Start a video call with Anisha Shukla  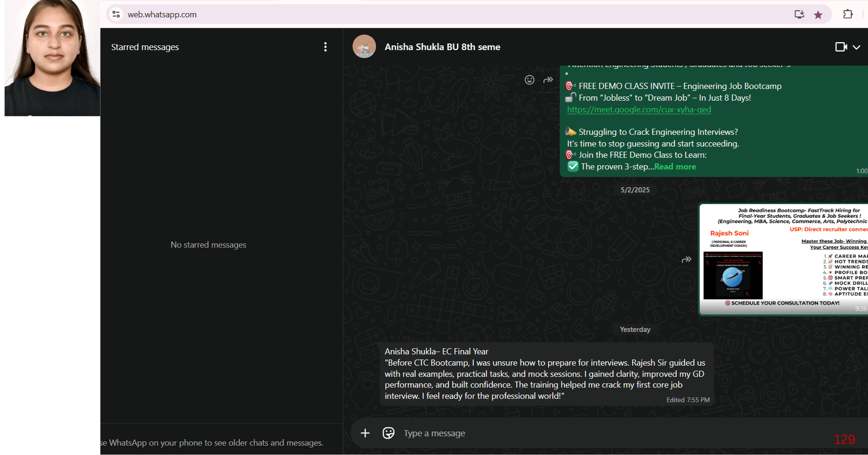point(840,47)
